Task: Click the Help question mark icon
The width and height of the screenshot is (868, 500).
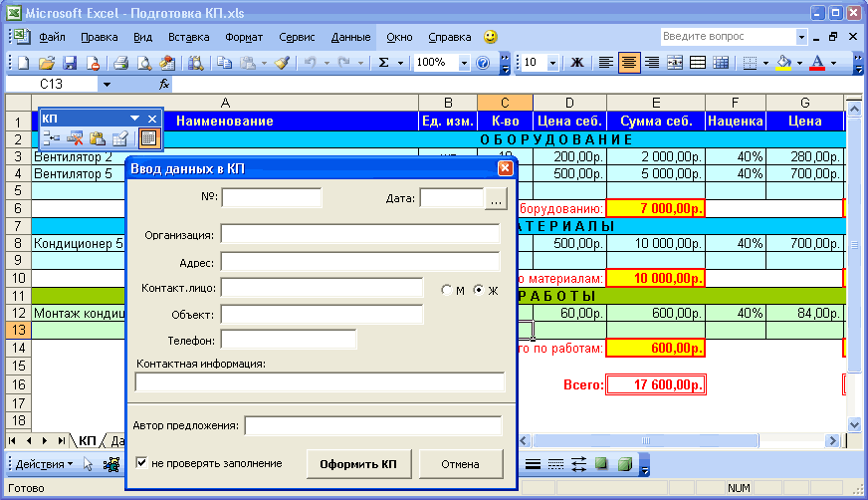Action: coord(483,62)
